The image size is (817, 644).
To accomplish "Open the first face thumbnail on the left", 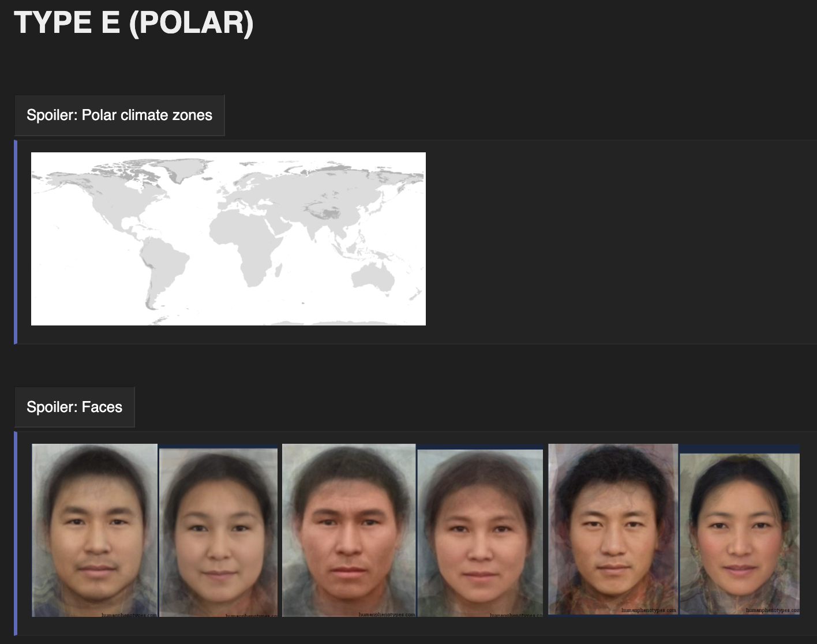I will point(95,530).
